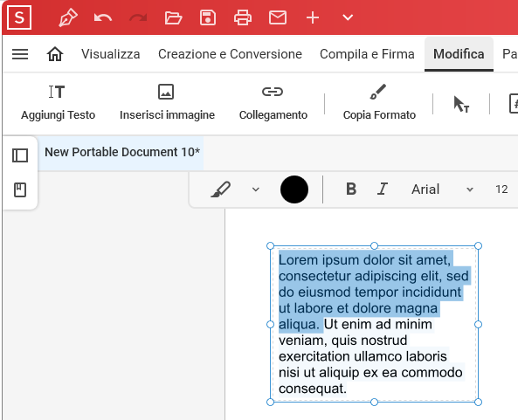Click Aggiungi Testo button

point(58,102)
